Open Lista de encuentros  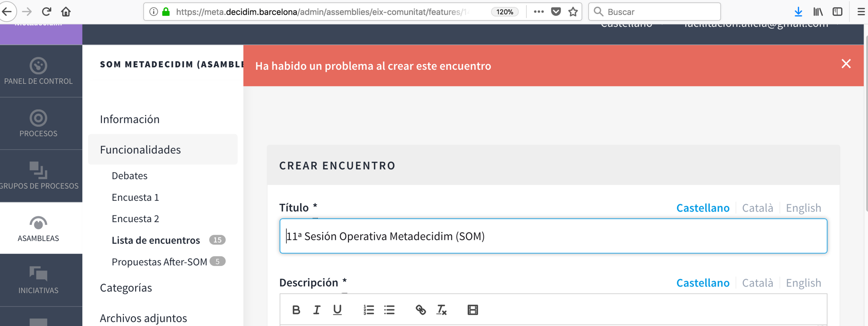tap(156, 240)
